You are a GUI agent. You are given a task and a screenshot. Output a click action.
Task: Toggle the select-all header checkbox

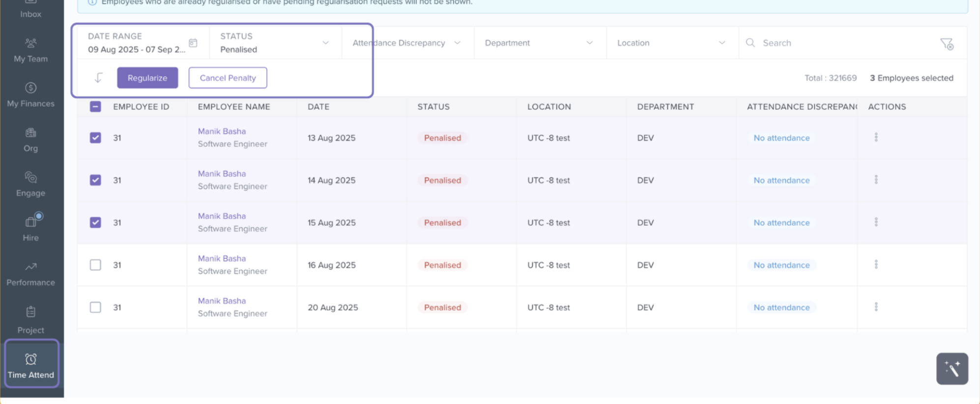[x=95, y=107]
